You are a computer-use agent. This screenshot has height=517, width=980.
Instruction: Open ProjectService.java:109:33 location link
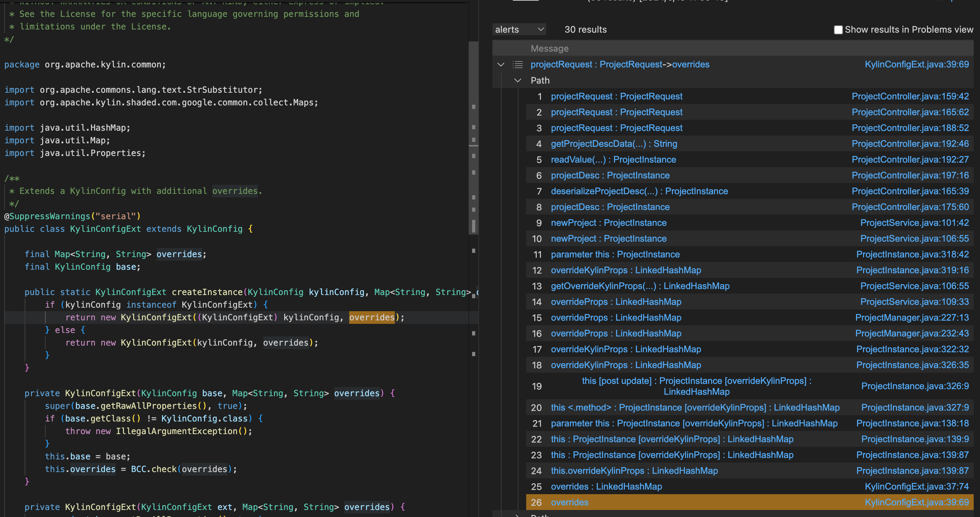(x=915, y=302)
